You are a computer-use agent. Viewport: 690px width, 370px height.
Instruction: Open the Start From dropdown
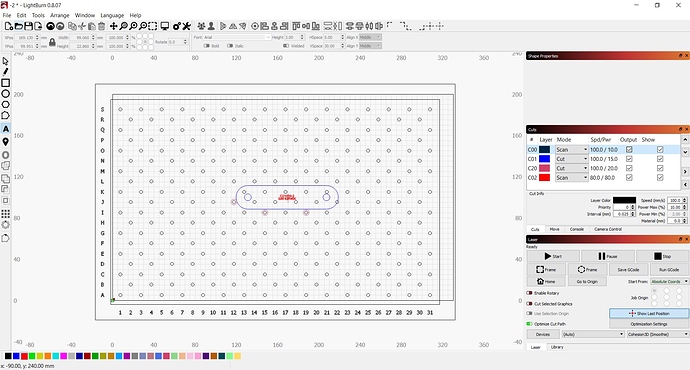coord(669,282)
